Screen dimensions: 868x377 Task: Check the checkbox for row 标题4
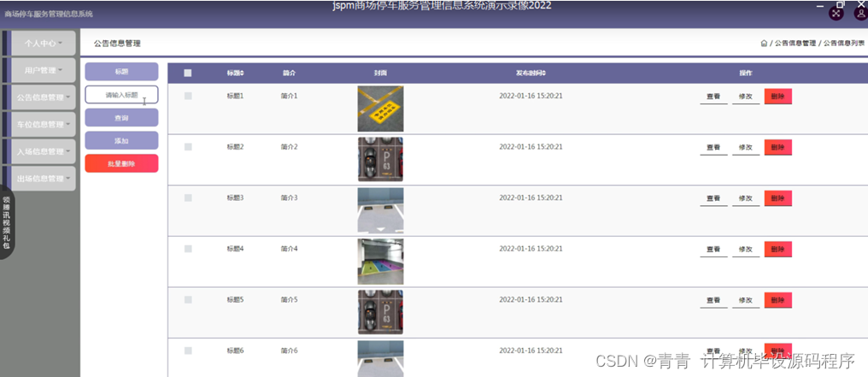188,249
